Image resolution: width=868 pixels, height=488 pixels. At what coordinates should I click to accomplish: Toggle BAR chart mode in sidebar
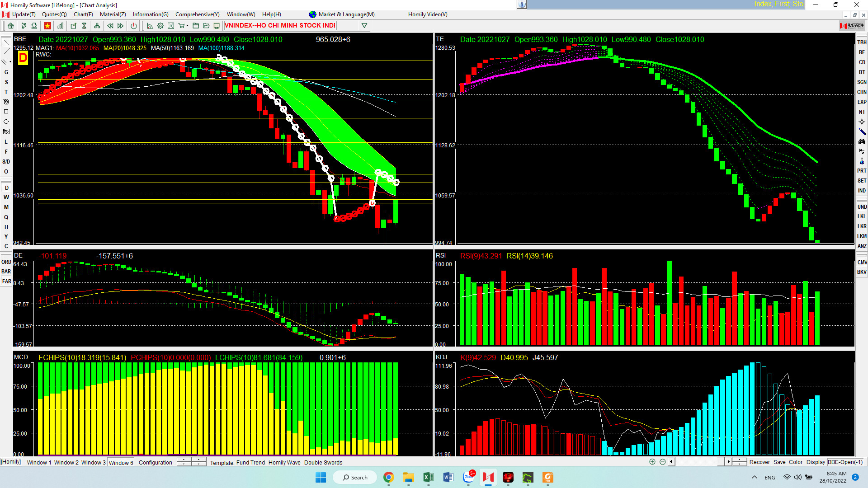coord(6,272)
